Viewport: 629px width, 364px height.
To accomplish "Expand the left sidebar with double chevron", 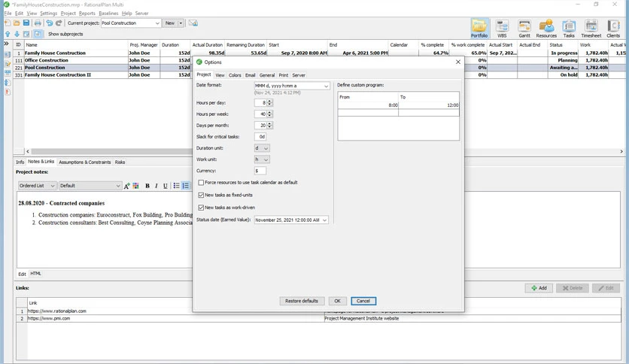I will click(7, 44).
